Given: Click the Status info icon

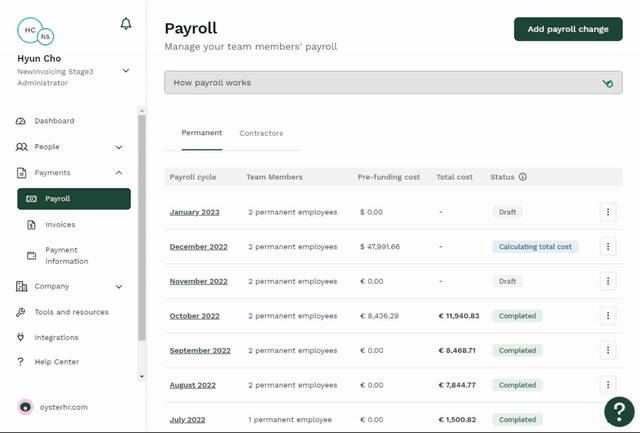Looking at the screenshot, I should click(522, 177).
